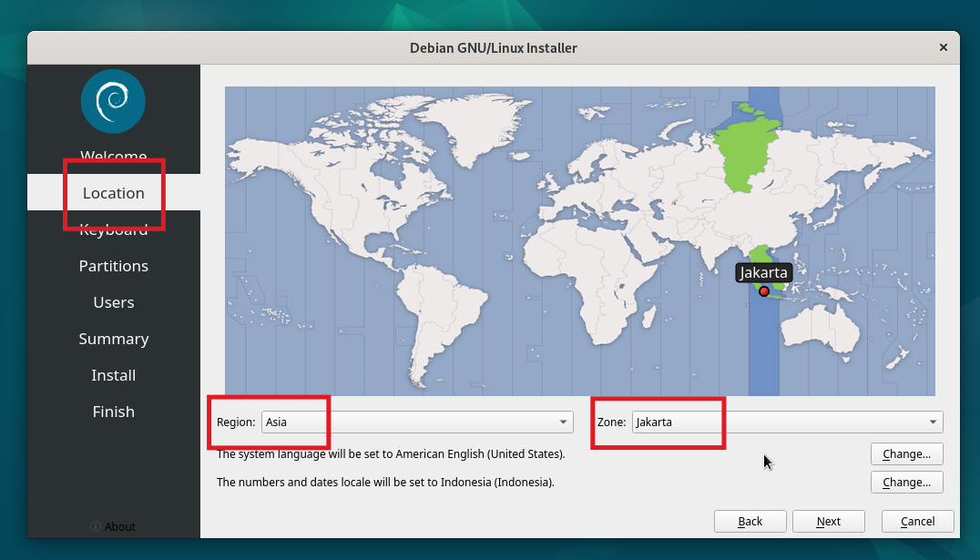Go to the Finish step

[x=114, y=412]
